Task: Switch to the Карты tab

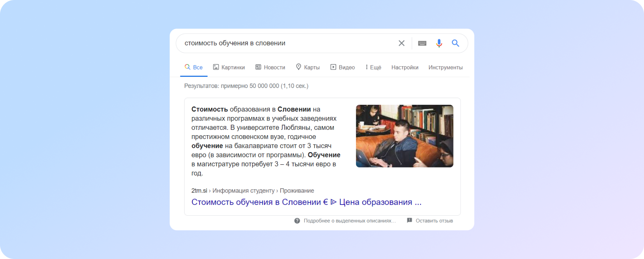Action: [307, 67]
